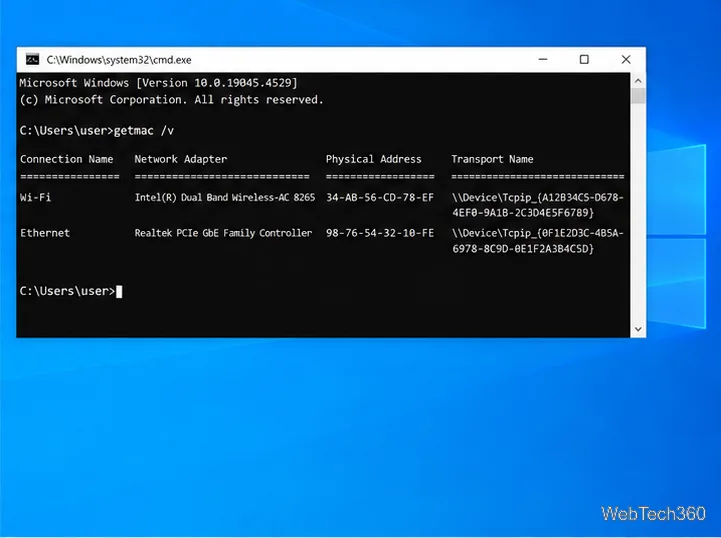Click the Intel(R) Dual Band Wireless-AC adapter text
The height and width of the screenshot is (538, 721).
225,197
